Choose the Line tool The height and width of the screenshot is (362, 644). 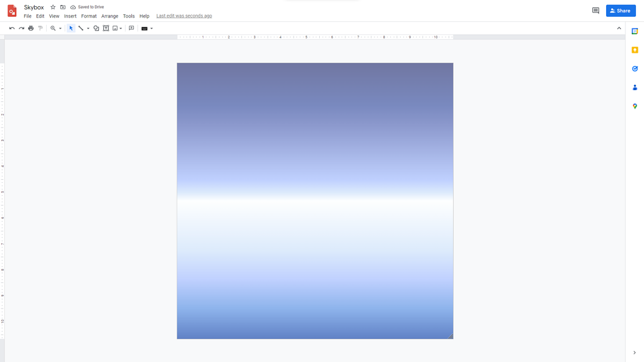click(80, 28)
